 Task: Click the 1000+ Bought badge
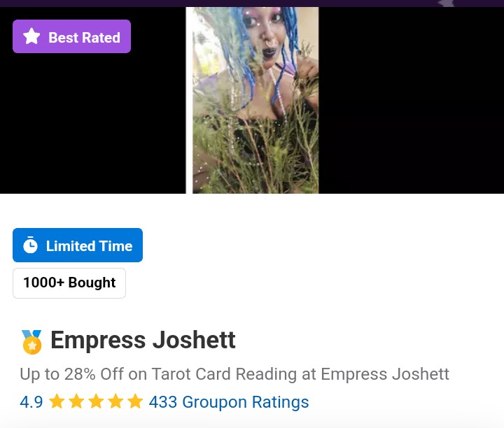(x=69, y=283)
